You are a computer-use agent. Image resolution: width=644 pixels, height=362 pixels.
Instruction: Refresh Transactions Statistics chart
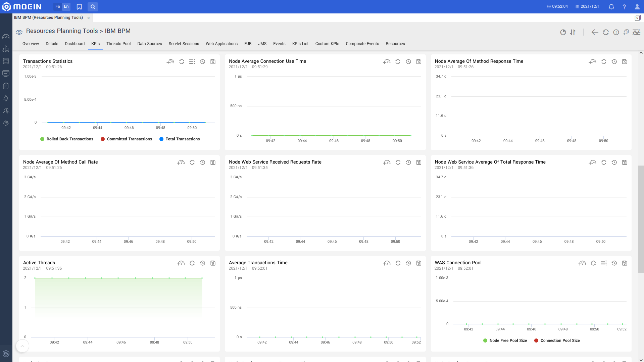(182, 62)
